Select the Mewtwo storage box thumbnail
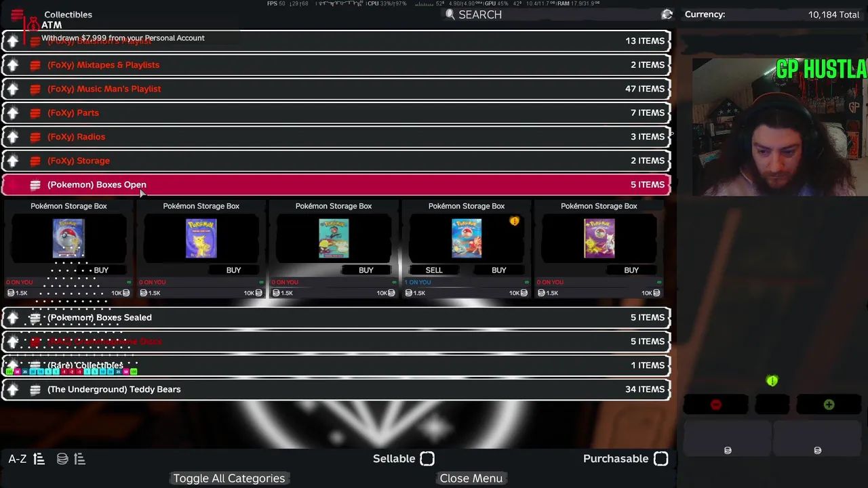This screenshot has height=488, width=868. [x=599, y=238]
